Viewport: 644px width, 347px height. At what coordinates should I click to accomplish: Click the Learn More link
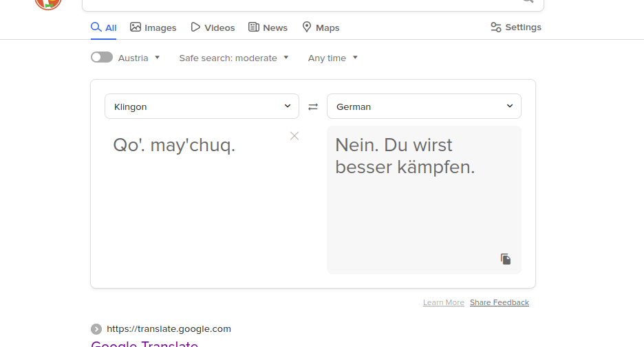tap(444, 302)
